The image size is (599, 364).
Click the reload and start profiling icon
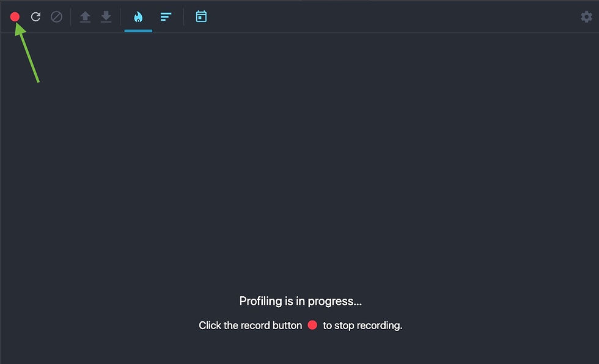(x=35, y=16)
